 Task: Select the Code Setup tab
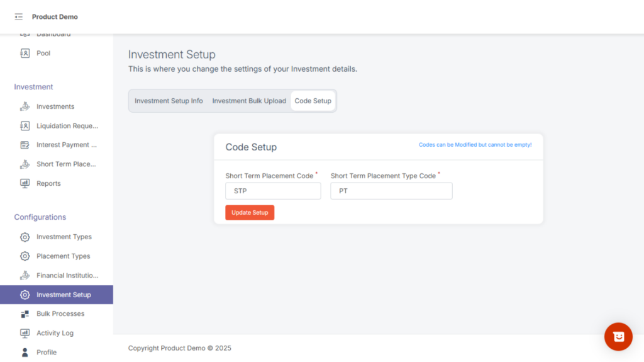coord(313,101)
